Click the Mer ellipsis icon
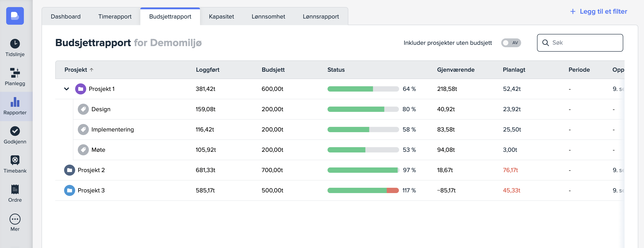Viewport: 644px width, 248px height. 15,219
